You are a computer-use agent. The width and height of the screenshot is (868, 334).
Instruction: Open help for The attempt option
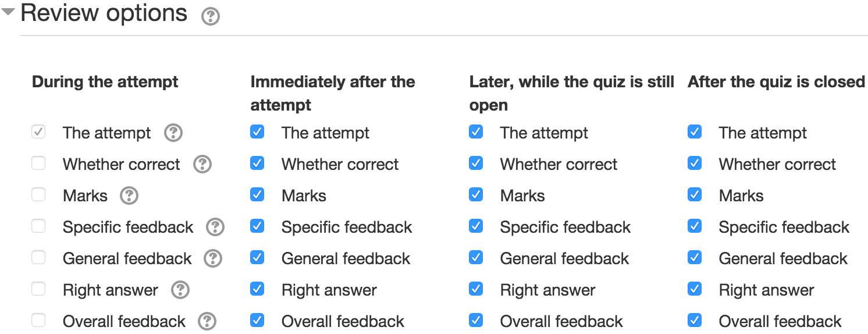point(173,133)
